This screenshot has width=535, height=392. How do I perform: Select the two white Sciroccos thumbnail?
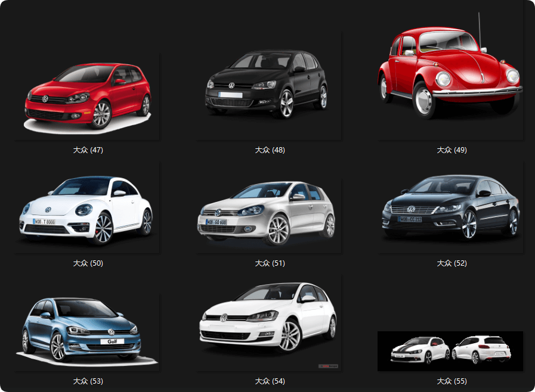click(450, 351)
